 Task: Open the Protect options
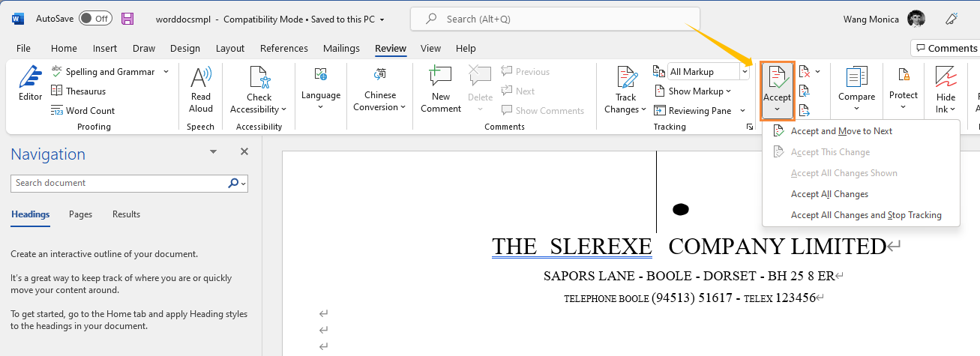(x=904, y=89)
